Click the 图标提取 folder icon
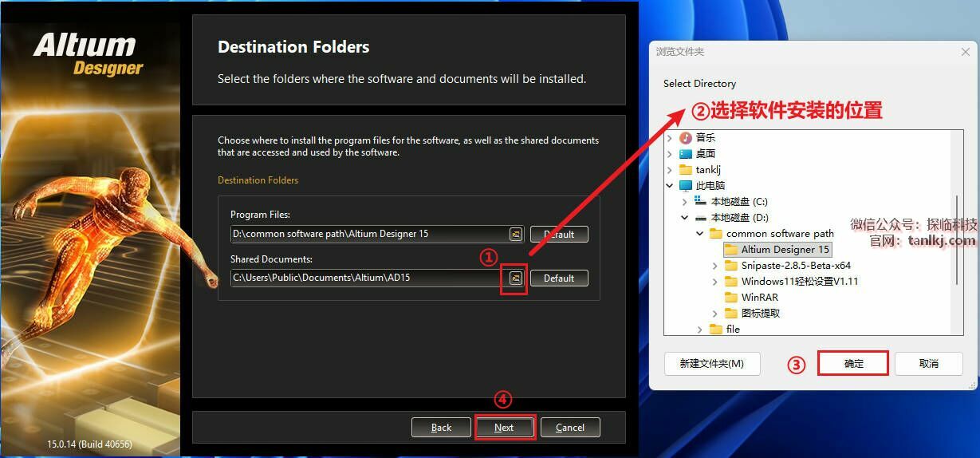 point(731,313)
